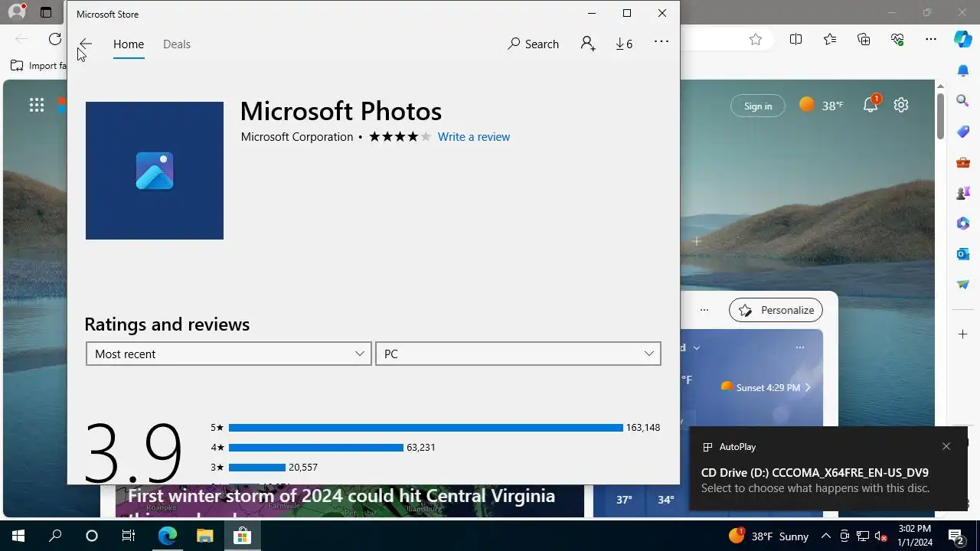Click the Personalize button
The image size is (980, 551).
[776, 310]
